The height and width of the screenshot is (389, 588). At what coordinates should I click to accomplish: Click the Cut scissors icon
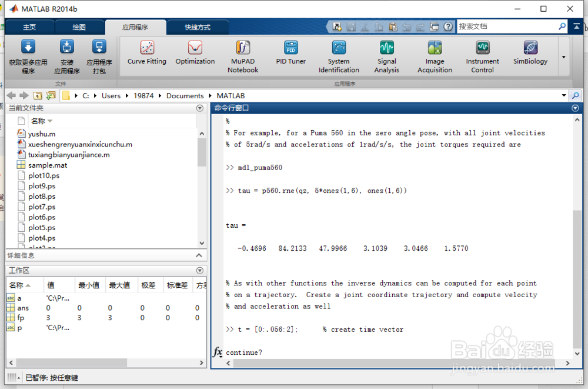click(x=365, y=26)
